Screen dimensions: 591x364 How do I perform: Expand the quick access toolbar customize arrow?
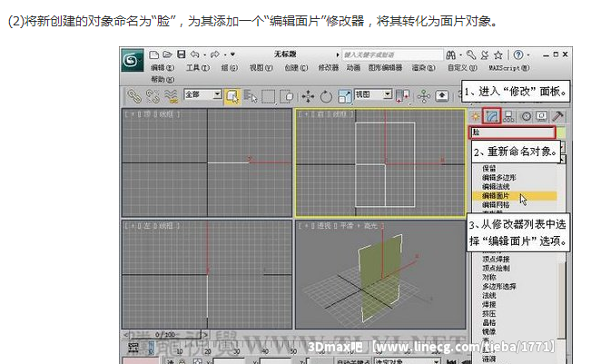coord(233,54)
